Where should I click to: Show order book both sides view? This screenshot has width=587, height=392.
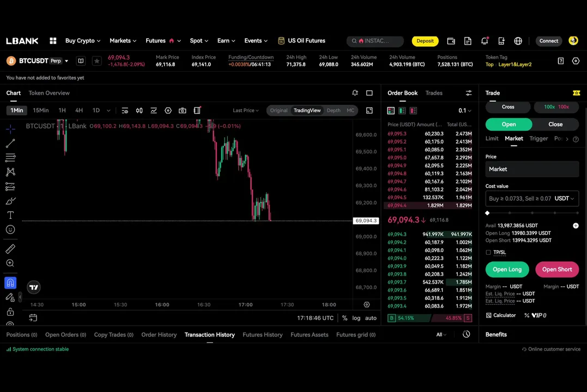click(x=391, y=111)
